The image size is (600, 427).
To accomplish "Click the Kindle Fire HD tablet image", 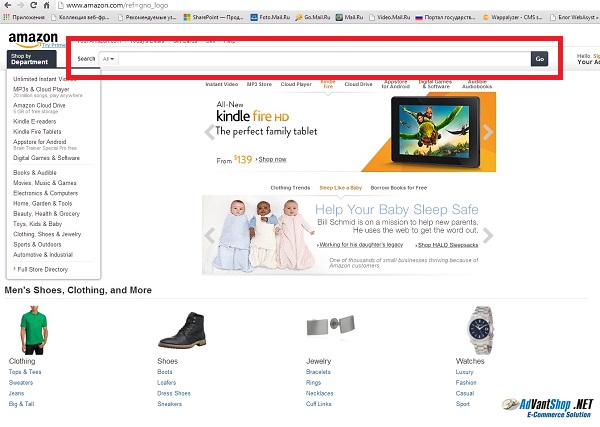I will click(x=435, y=130).
